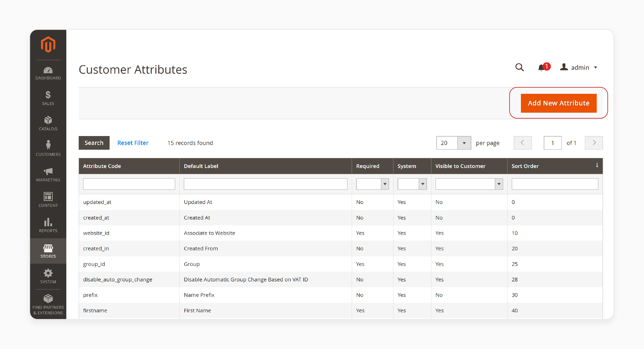Open the System filter dropdown
This screenshot has height=349, width=644.
click(412, 184)
